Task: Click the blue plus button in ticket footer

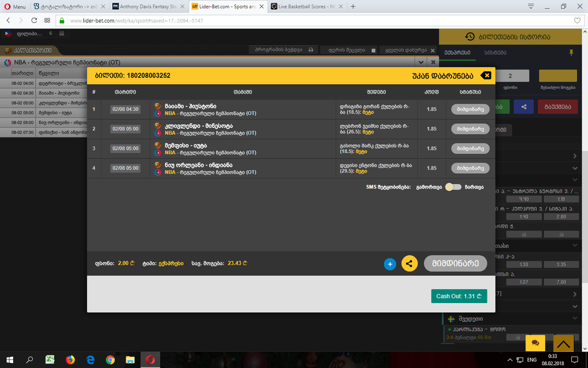Action: click(390, 264)
